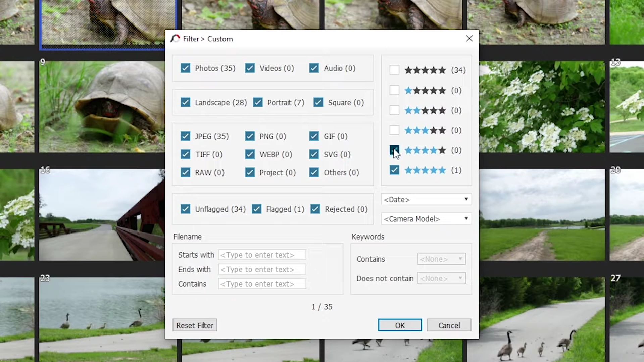Toggle the Square (0) checkbox
The image size is (644, 362).
[x=318, y=102]
